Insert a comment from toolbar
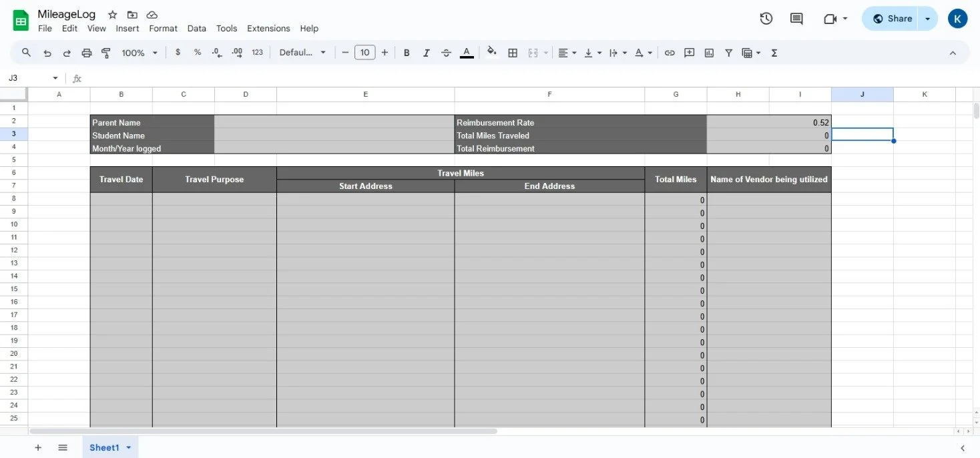 click(690, 53)
